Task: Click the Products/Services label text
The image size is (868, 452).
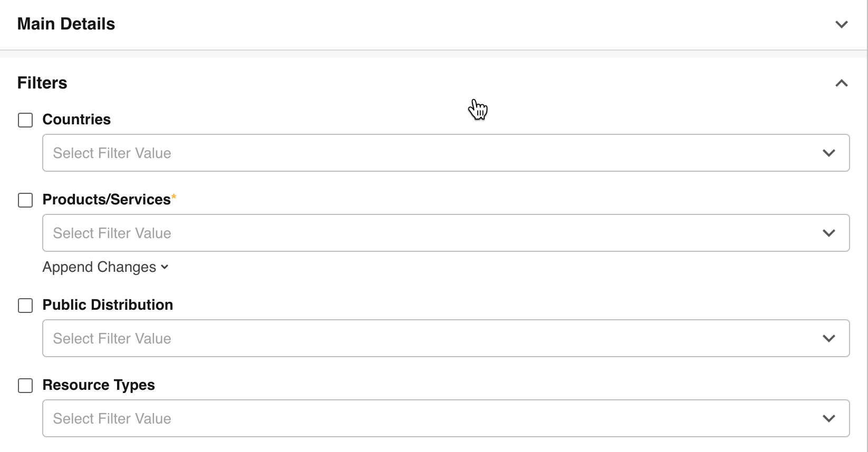Action: pos(107,200)
